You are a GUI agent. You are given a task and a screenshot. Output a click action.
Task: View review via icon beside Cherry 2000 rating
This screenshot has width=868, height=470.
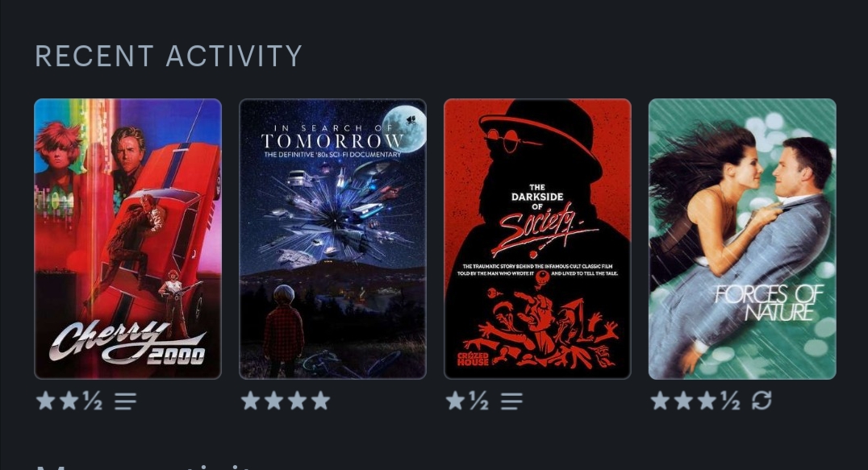(126, 401)
